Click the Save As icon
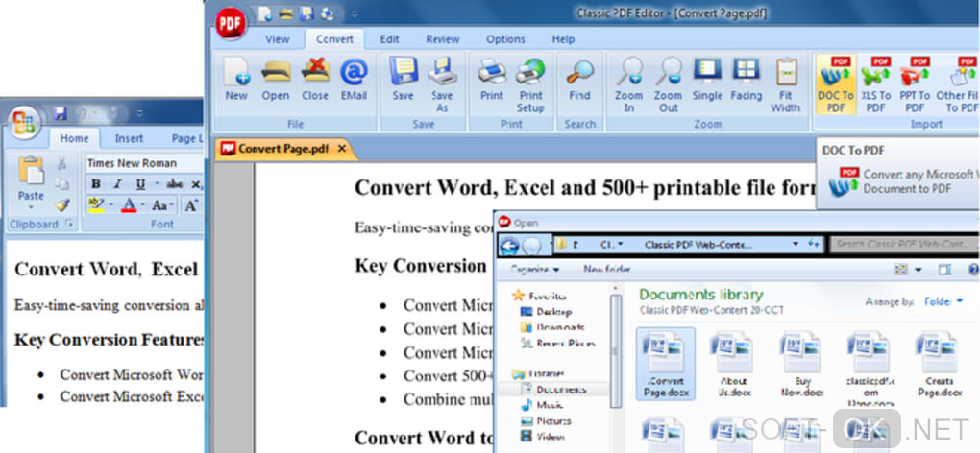The height and width of the screenshot is (453, 980). [442, 84]
